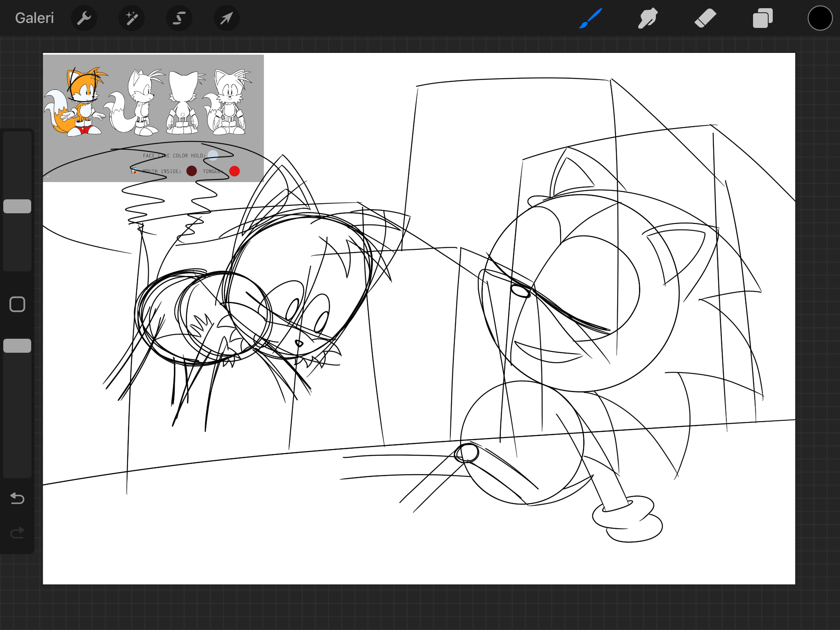Click the red tongue color dot in reference
This screenshot has height=630, width=840.
coord(235,171)
